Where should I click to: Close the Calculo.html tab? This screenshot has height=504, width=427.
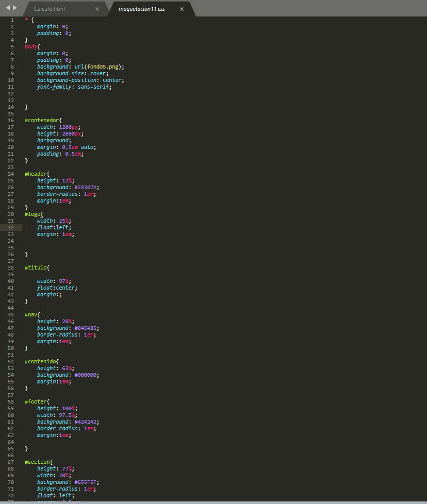[x=97, y=9]
